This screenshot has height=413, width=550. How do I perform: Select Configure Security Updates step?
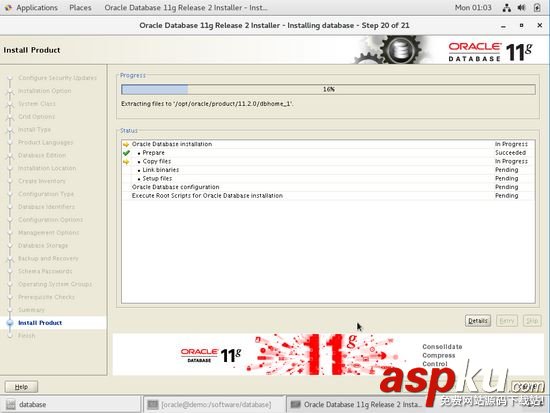click(x=57, y=78)
